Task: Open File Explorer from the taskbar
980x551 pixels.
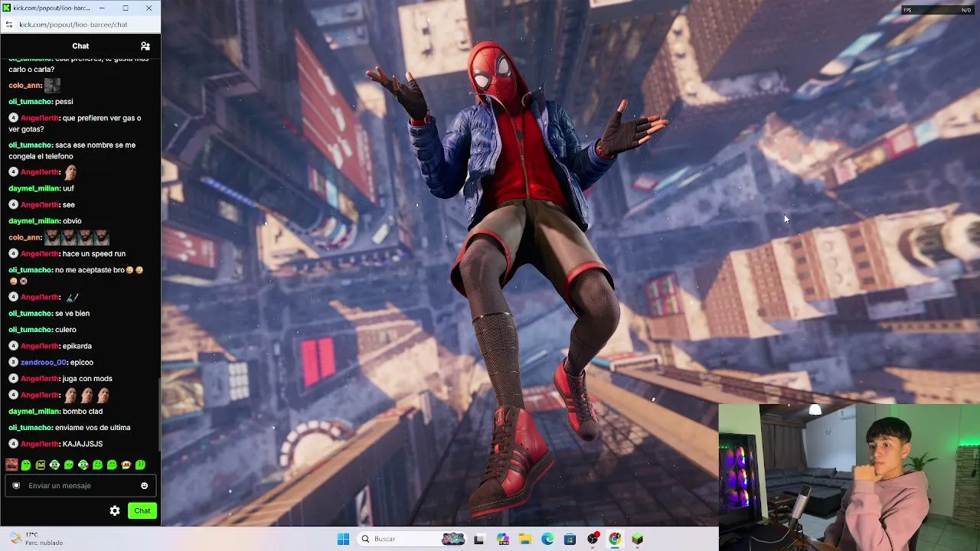Action: [525, 539]
